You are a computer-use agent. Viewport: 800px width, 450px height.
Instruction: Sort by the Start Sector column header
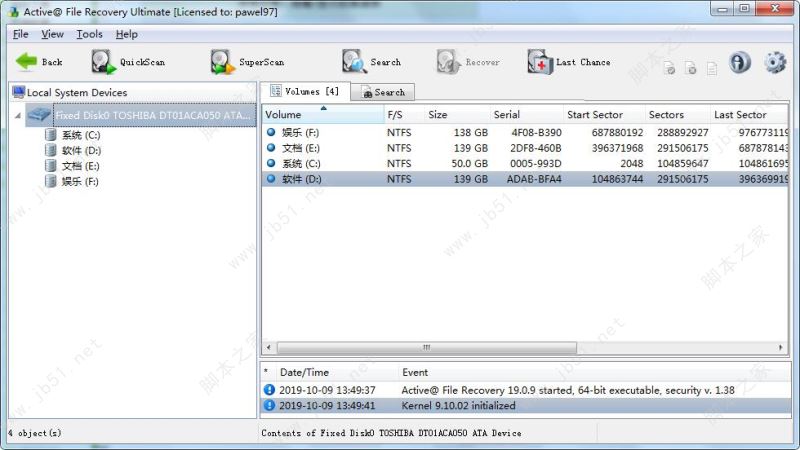click(604, 115)
